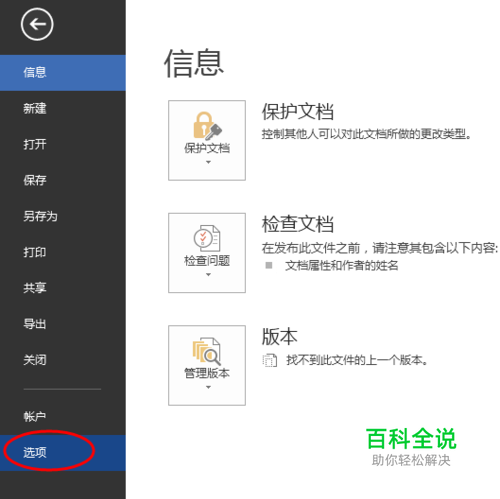
Task: Click text 在发布此文件之前，请注意其包含以下内容
Action: pyautogui.click(x=380, y=248)
